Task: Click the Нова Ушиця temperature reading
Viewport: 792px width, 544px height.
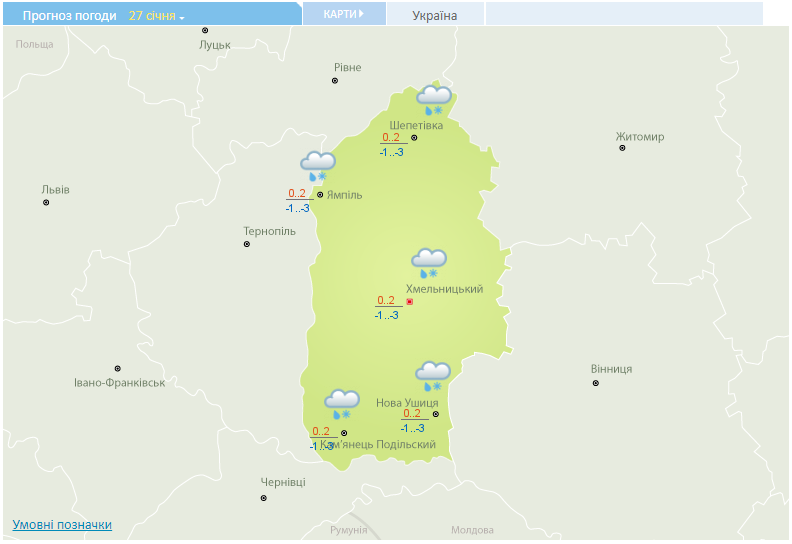Action: pos(412,413)
